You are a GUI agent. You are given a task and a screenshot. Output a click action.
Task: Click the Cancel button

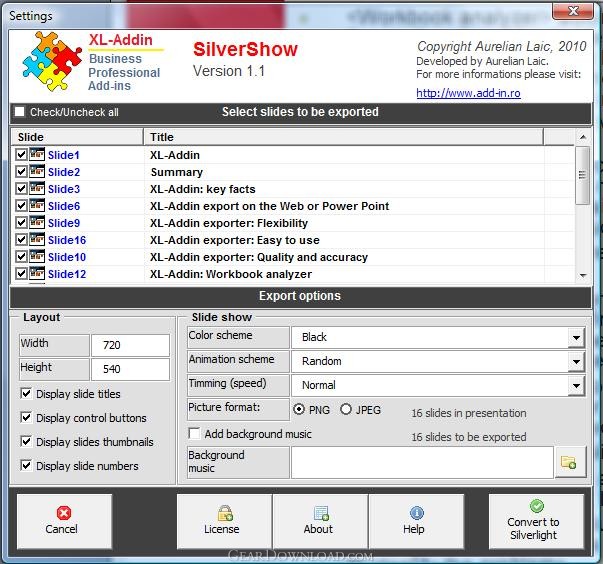coord(64,521)
